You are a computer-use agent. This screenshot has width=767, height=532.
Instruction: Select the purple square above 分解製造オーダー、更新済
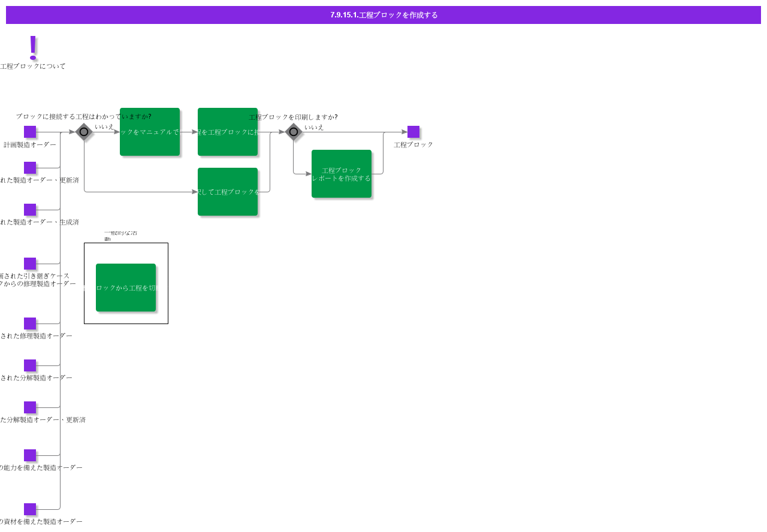pos(30,407)
